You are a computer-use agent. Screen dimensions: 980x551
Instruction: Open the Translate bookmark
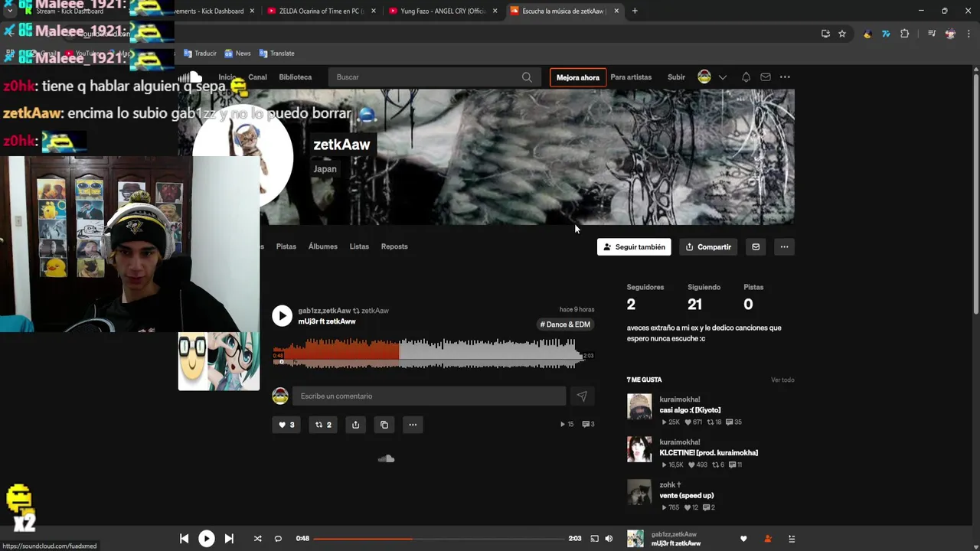coord(276,54)
